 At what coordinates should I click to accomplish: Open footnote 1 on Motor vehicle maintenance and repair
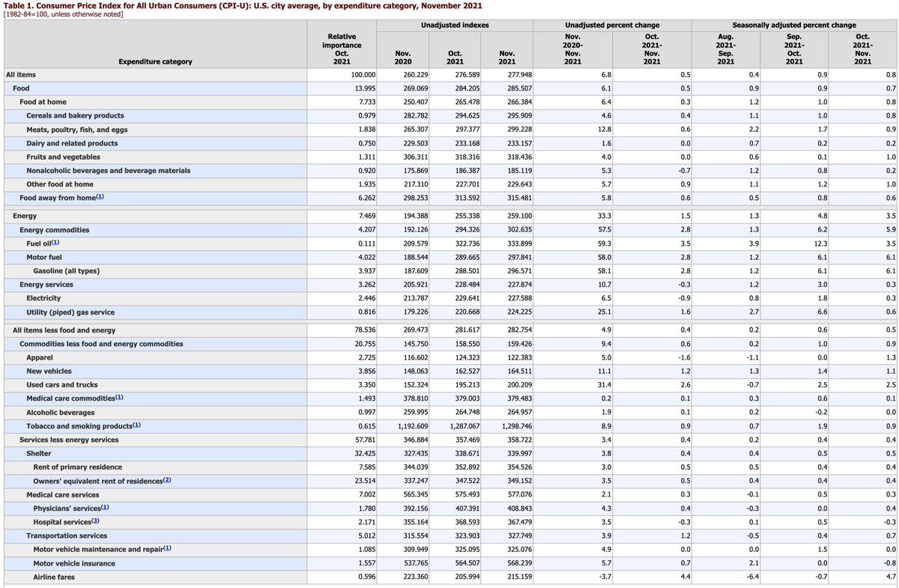coord(167,548)
